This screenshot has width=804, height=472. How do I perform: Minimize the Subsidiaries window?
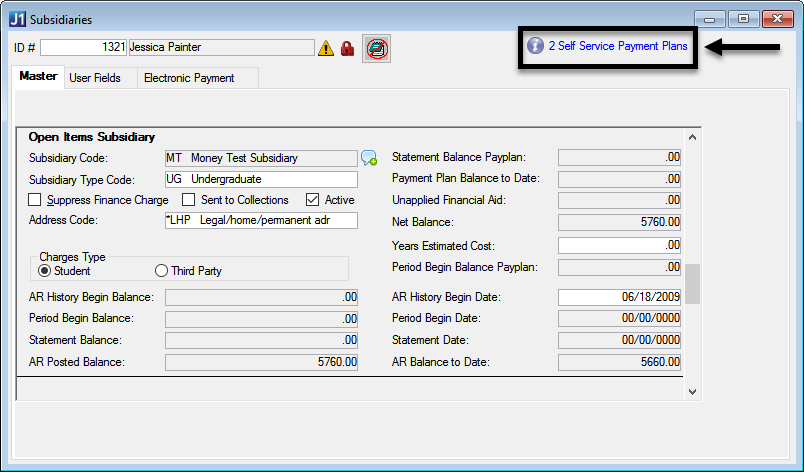click(710, 19)
